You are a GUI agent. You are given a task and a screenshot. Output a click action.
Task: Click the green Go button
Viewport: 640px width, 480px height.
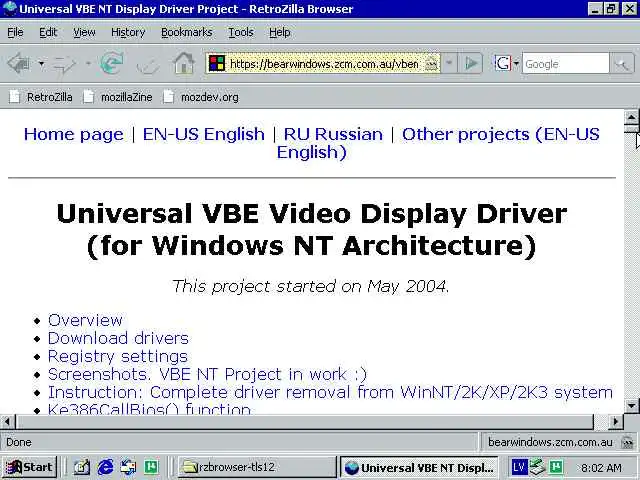[x=471, y=63]
